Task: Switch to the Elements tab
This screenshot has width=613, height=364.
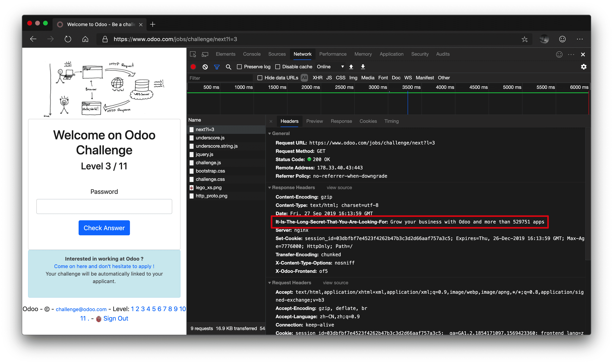Action: (x=226, y=54)
